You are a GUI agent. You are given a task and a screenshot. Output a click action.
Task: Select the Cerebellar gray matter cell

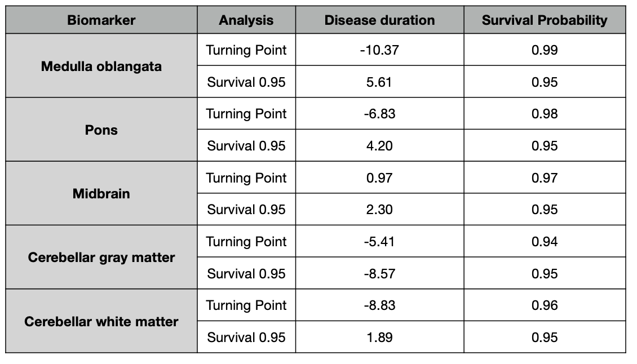[101, 258]
